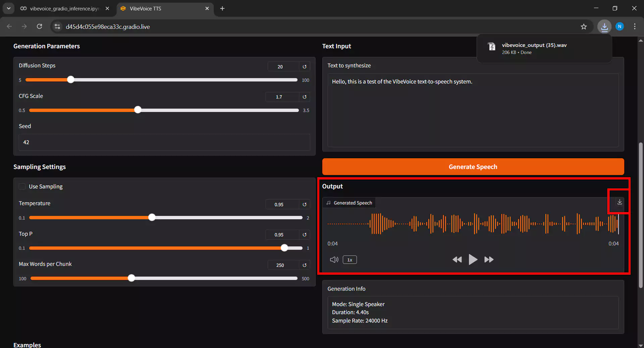
Task: Switch to the VibeVoice TTS tab
Action: (145, 8)
